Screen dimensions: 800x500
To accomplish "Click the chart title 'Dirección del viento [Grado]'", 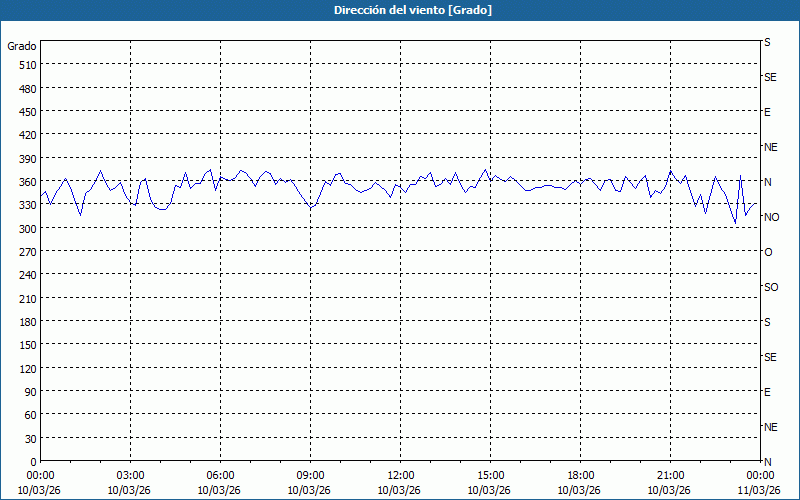I will coord(399,10).
